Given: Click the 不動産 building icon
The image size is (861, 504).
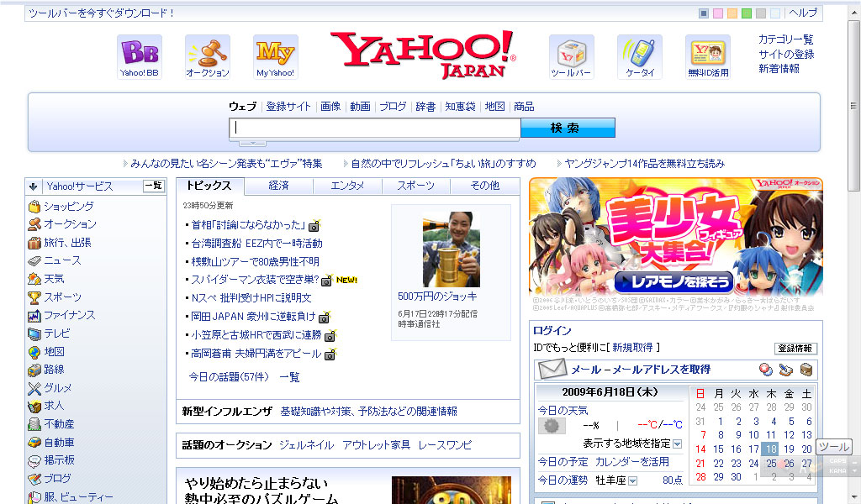Looking at the screenshot, I should click(x=34, y=424).
